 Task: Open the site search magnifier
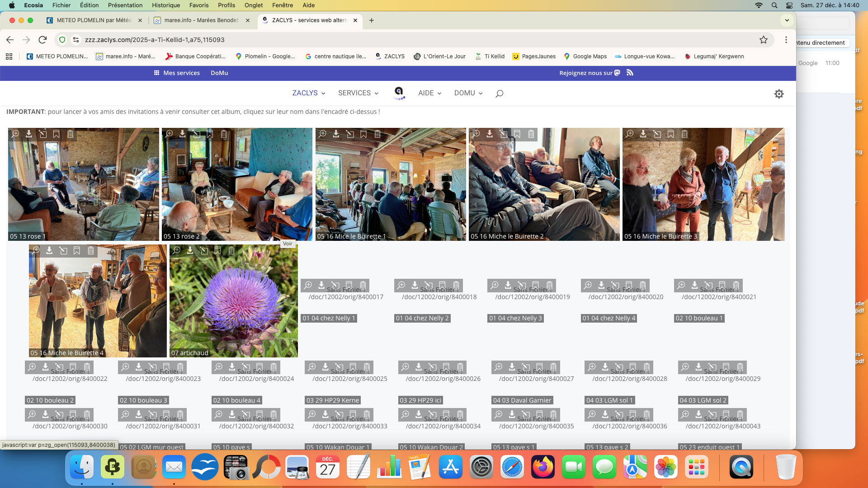point(499,94)
